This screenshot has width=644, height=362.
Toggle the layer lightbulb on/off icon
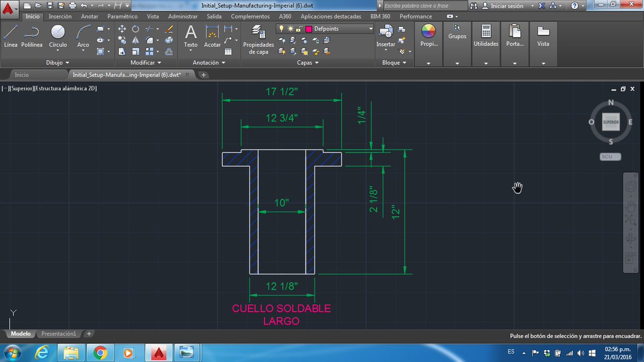(281, 28)
